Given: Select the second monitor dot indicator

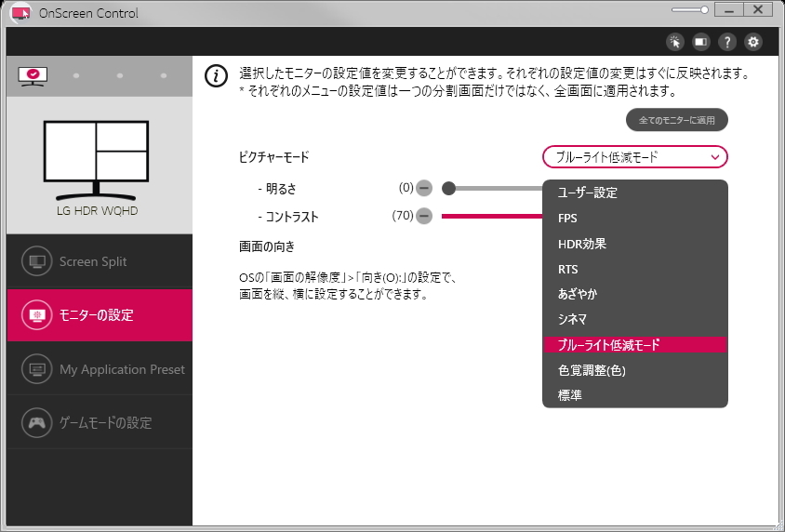Looking at the screenshot, I should coord(76,75).
